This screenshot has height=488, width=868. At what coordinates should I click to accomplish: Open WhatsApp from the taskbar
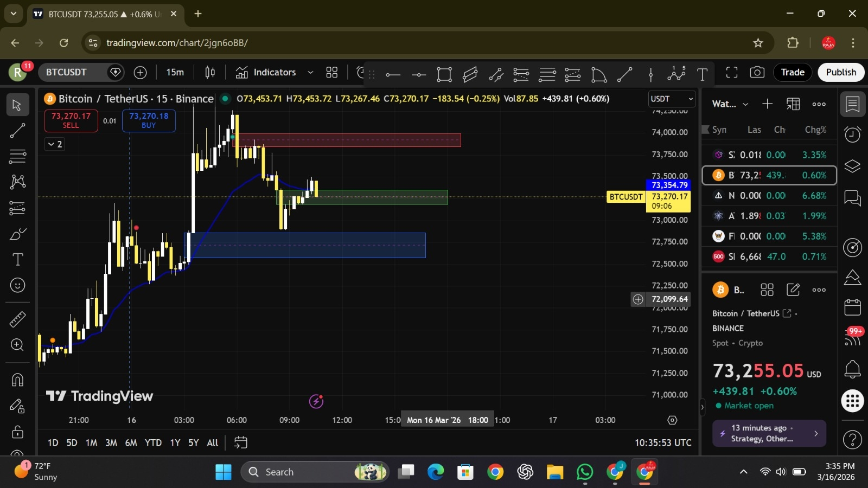point(585,472)
